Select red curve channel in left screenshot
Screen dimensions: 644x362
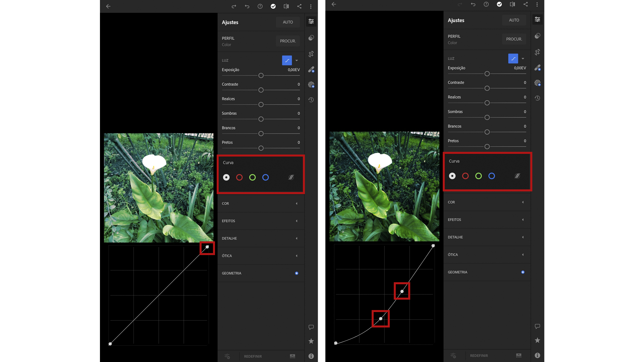click(239, 177)
